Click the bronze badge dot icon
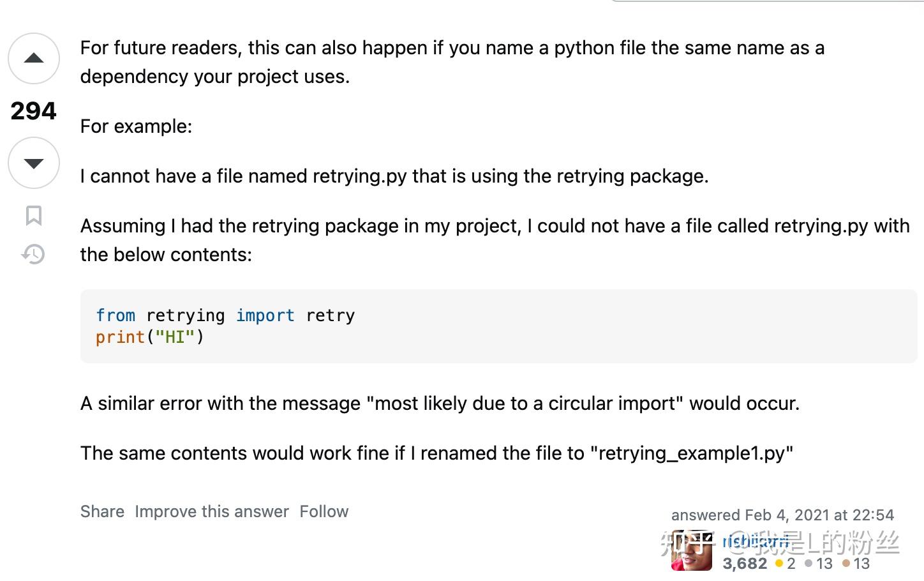Image resolution: width=924 pixels, height=581 pixels. (x=846, y=564)
